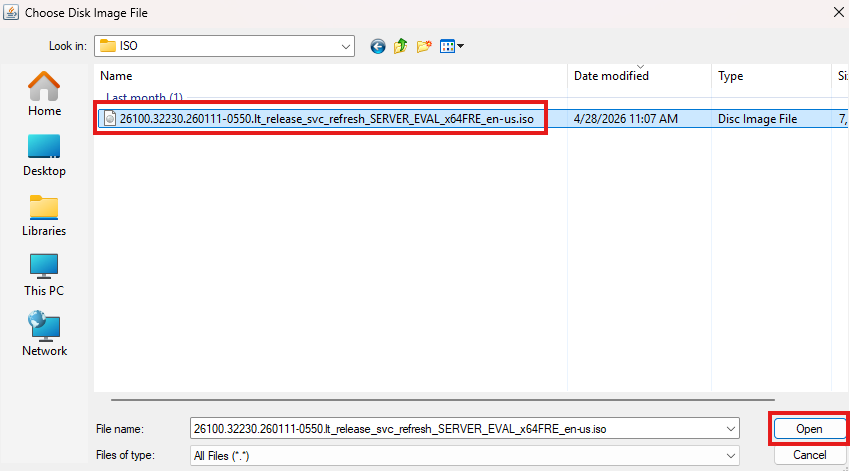This screenshot has width=850, height=471.
Task: Create a new folder
Action: click(x=424, y=46)
